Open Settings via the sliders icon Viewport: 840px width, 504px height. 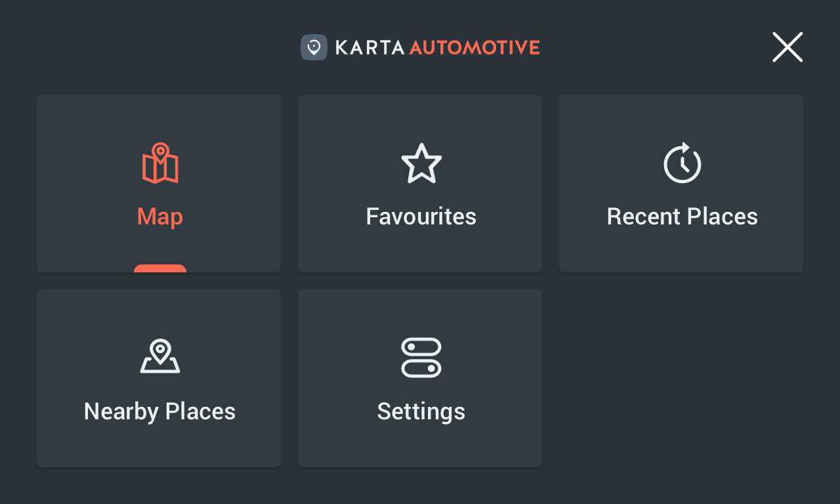[x=421, y=358]
